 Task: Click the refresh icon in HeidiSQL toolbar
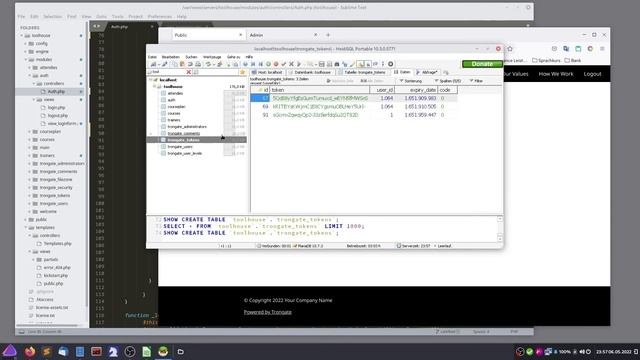pos(208,64)
